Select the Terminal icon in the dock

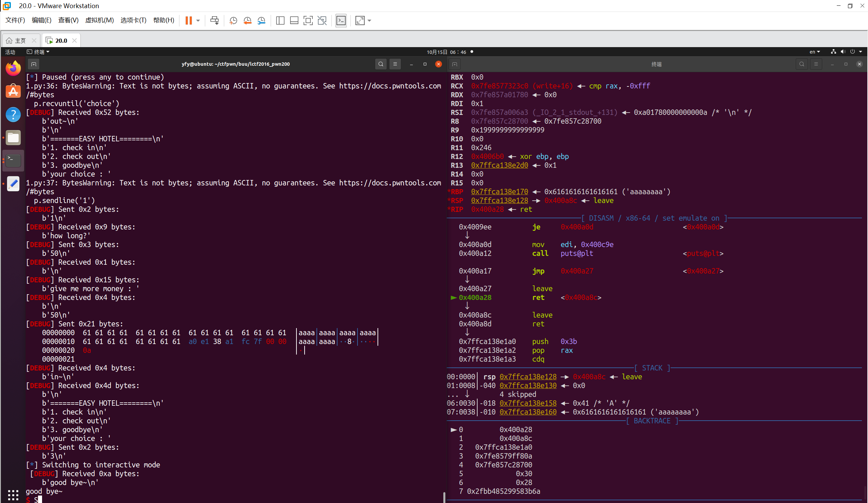click(x=13, y=161)
